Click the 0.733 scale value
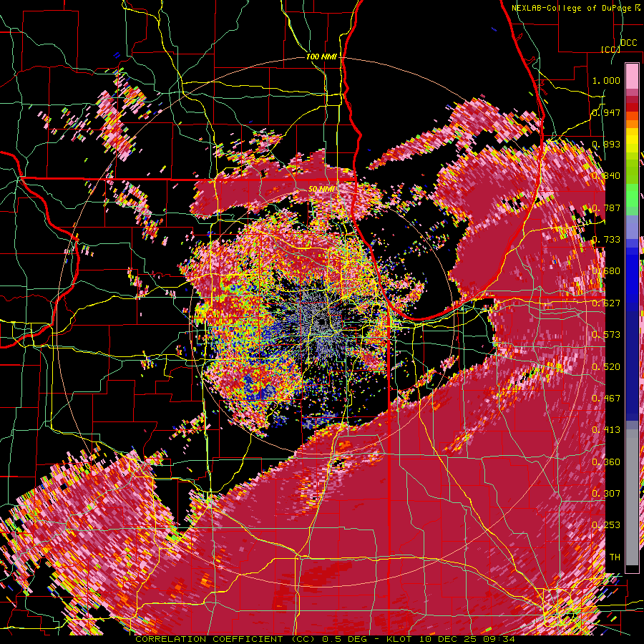This screenshot has width=644, height=644. click(606, 240)
